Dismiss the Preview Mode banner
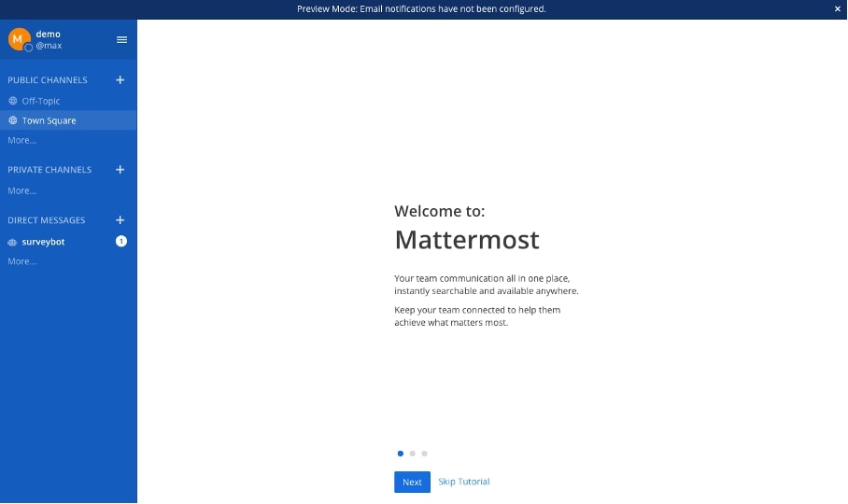The image size is (848, 504). pyautogui.click(x=837, y=8)
